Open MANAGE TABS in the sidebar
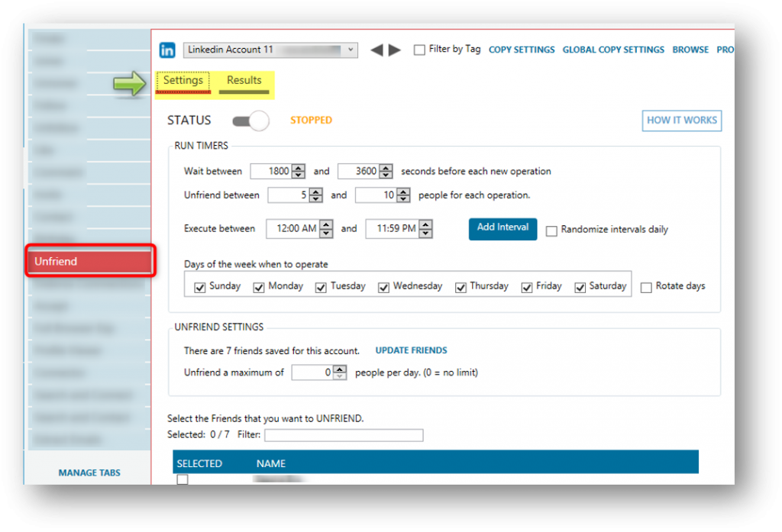Image resolution: width=782 pixels, height=532 pixels. (89, 472)
